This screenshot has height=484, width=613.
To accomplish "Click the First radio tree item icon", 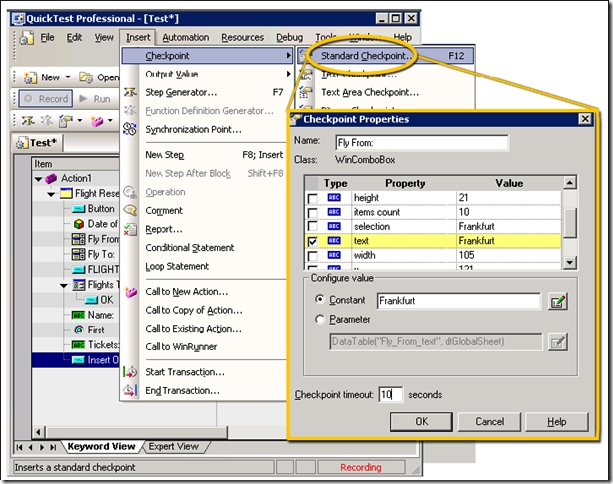I will tap(79, 330).
